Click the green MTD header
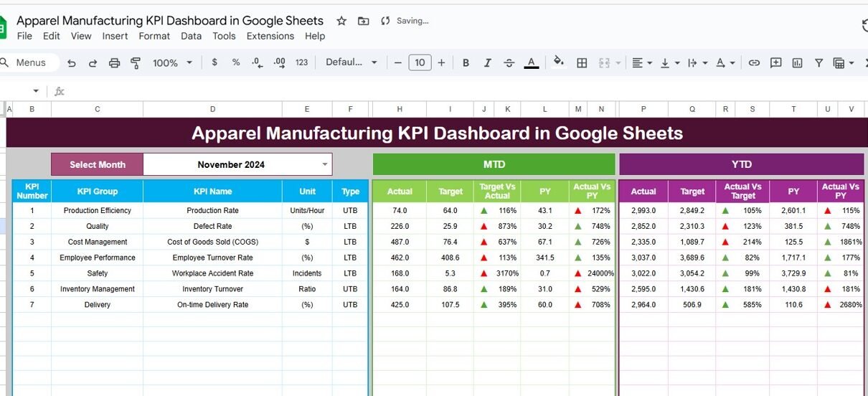Image resolution: width=868 pixels, height=396 pixels. [494, 164]
